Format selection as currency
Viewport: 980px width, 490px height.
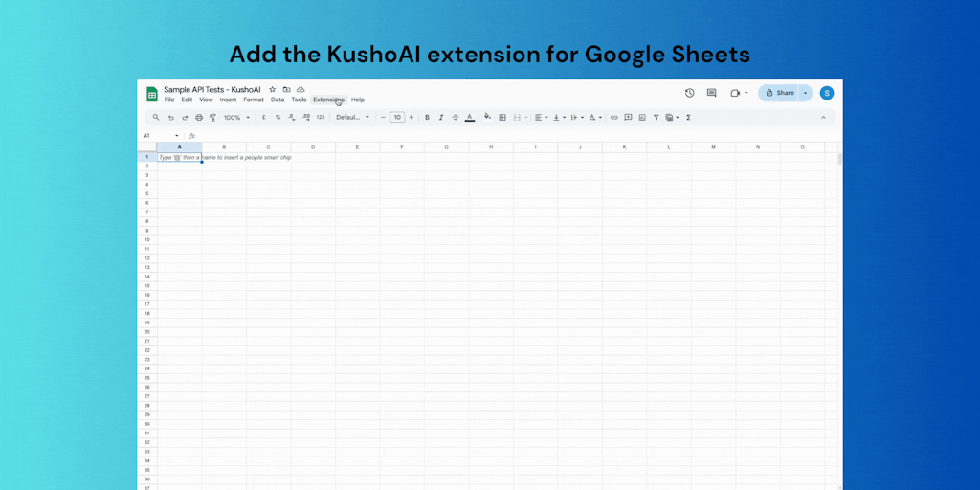[x=264, y=117]
